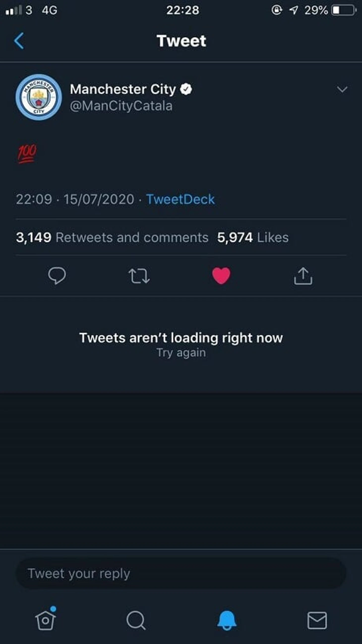Viewport: 362px width, 644px height.
Task: Tap the verified badge beside Manchester City
Action: 186,89
